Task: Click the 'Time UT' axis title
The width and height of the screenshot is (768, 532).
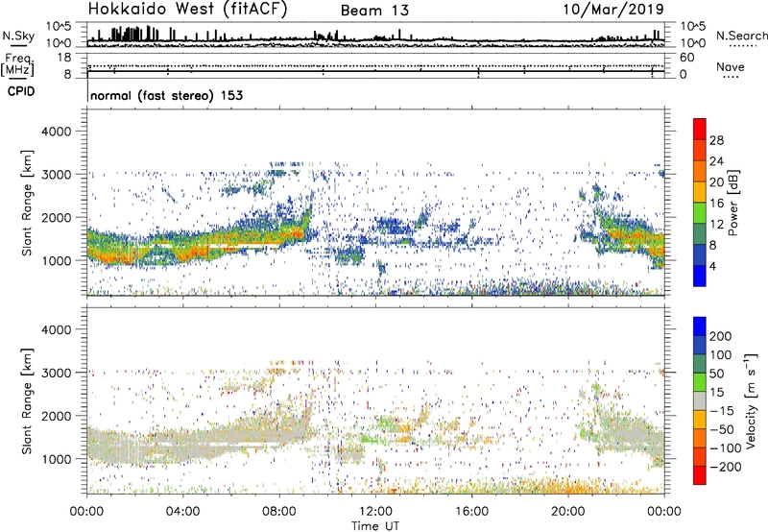Action: [x=375, y=526]
